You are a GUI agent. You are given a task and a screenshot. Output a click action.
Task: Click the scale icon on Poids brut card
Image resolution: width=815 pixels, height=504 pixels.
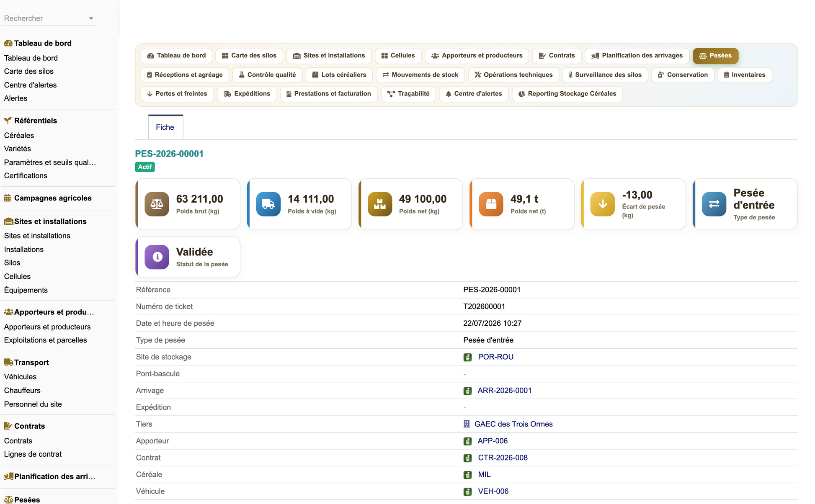point(157,204)
